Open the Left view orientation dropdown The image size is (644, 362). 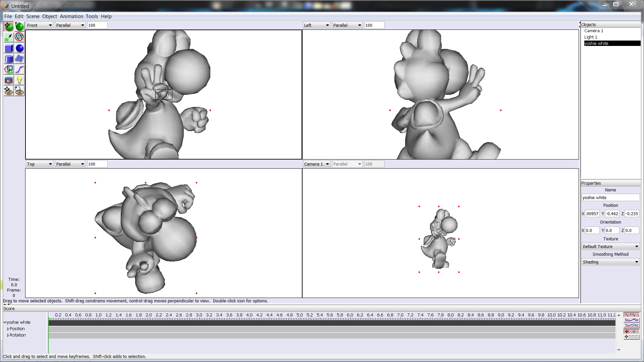point(317,25)
